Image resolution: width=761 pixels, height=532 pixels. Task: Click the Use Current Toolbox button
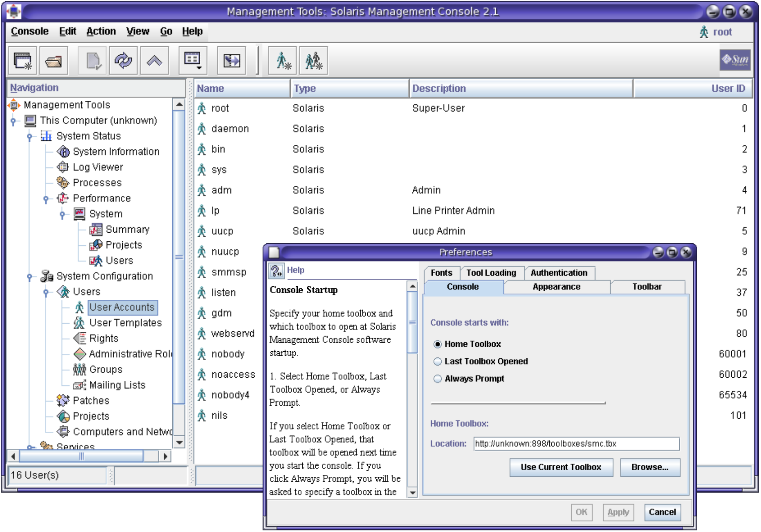point(561,467)
